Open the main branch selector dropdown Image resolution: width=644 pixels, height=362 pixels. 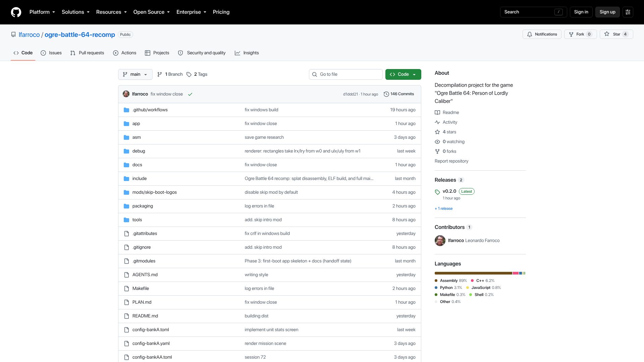[135, 74]
